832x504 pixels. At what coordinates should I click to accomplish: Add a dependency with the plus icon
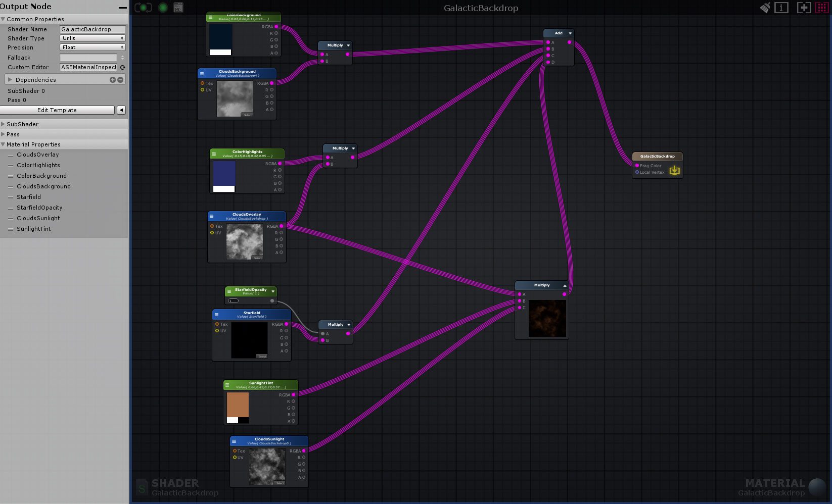pos(113,80)
